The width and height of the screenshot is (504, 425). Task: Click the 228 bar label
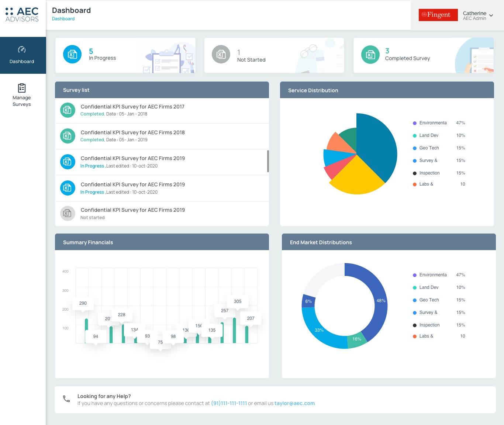[121, 315]
